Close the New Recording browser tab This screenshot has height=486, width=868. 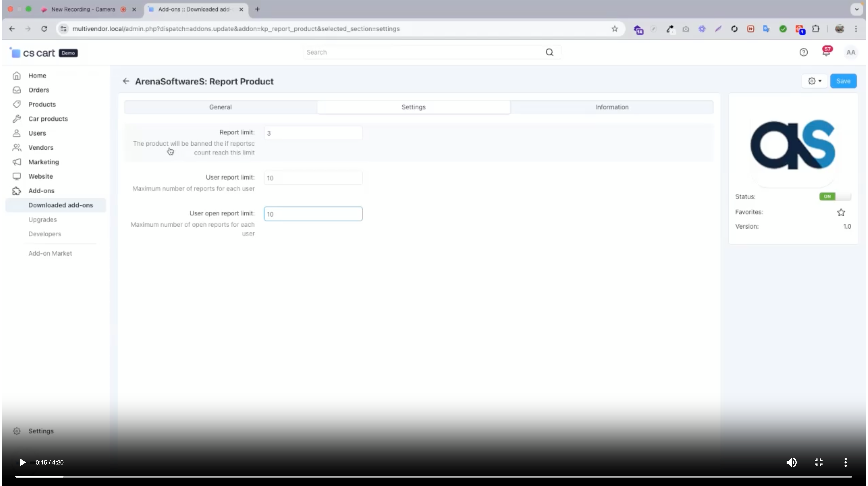pyautogui.click(x=134, y=9)
